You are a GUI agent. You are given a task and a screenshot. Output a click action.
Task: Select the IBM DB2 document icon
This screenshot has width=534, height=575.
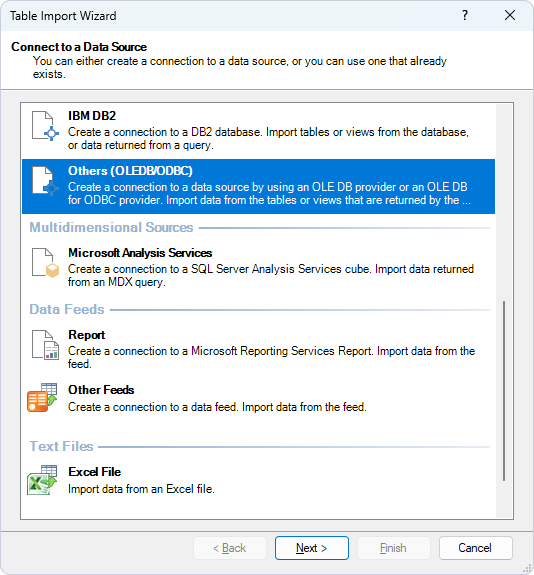pyautogui.click(x=45, y=126)
